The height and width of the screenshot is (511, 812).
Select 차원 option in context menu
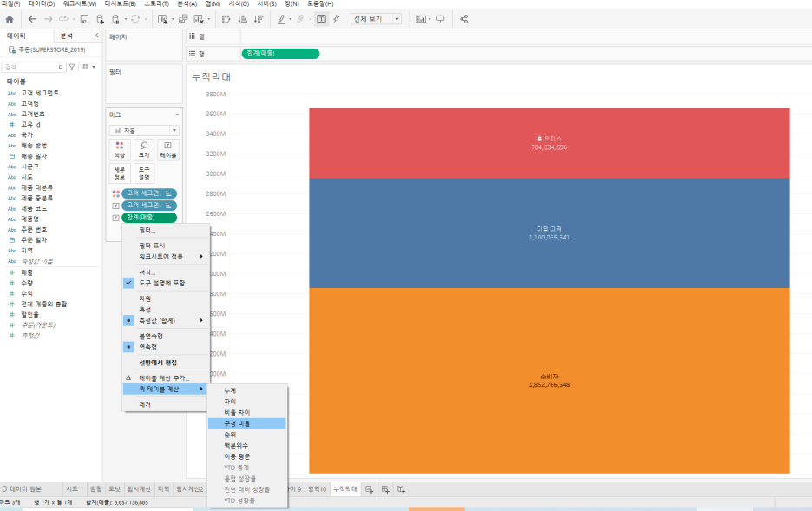pyautogui.click(x=166, y=298)
